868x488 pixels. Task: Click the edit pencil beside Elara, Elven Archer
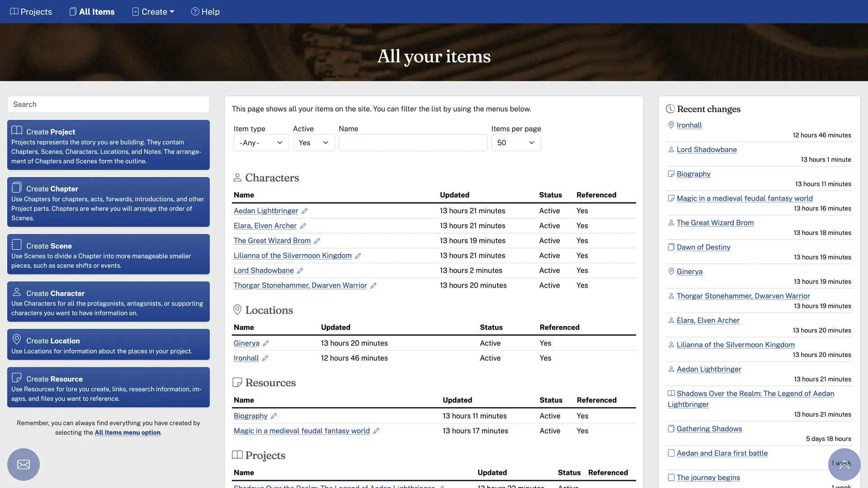pos(303,226)
